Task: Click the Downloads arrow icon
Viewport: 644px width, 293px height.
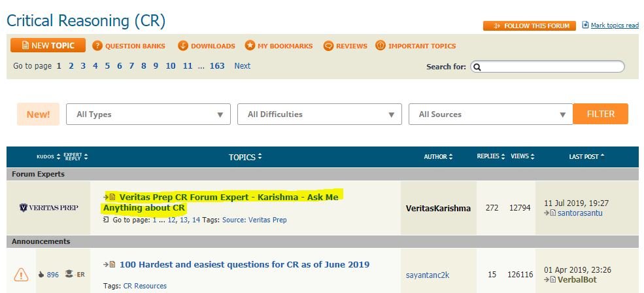Action: point(183,46)
